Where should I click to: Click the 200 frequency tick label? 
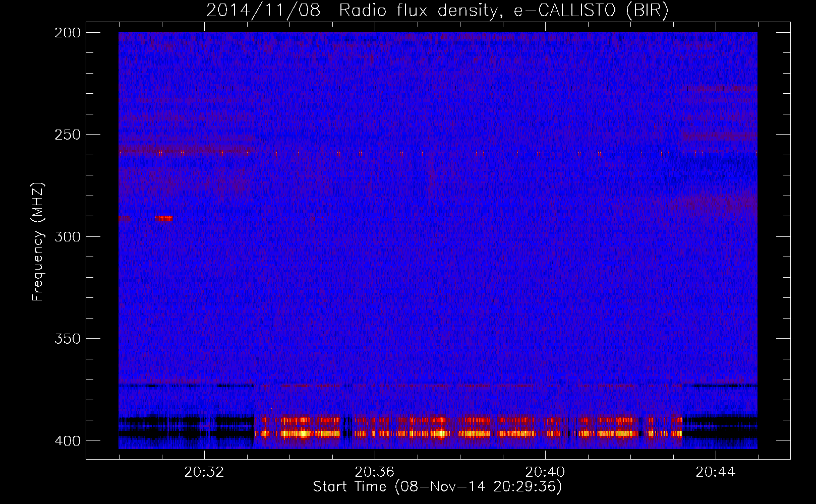click(x=67, y=33)
